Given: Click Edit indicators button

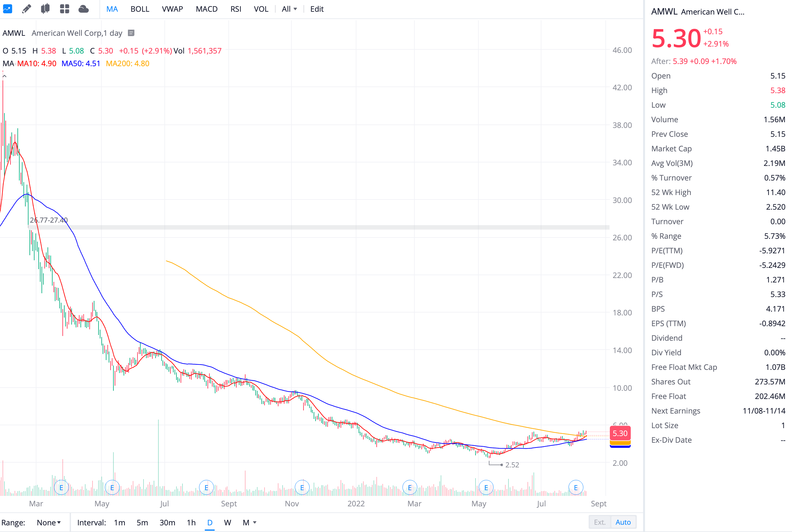Looking at the screenshot, I should [x=316, y=9].
